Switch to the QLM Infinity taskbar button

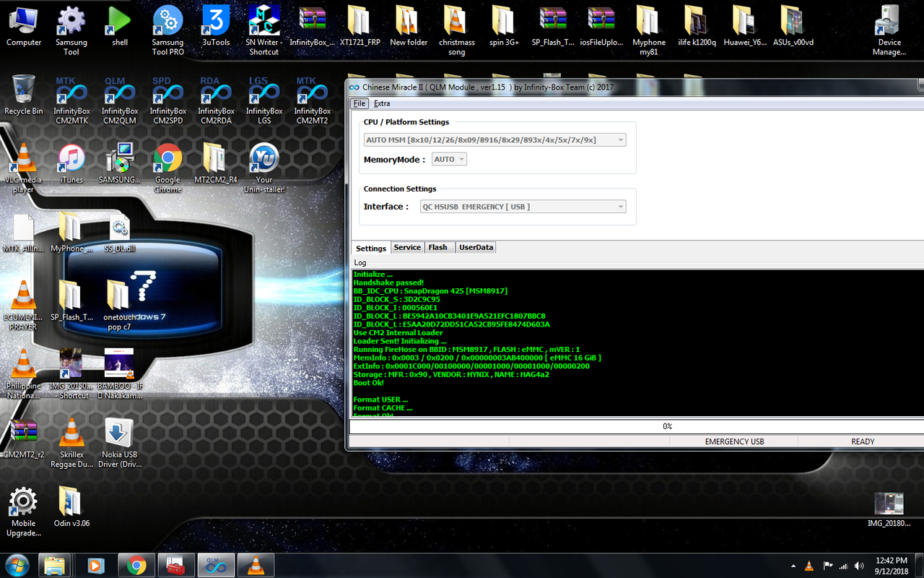[x=214, y=564]
